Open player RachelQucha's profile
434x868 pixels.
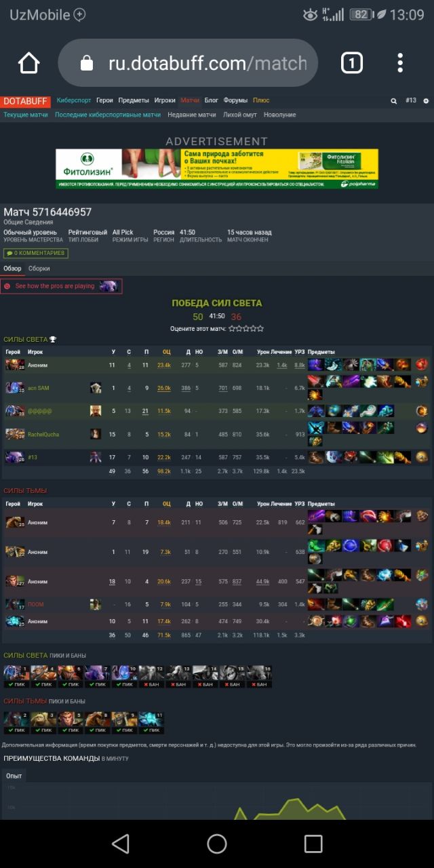pos(43,434)
